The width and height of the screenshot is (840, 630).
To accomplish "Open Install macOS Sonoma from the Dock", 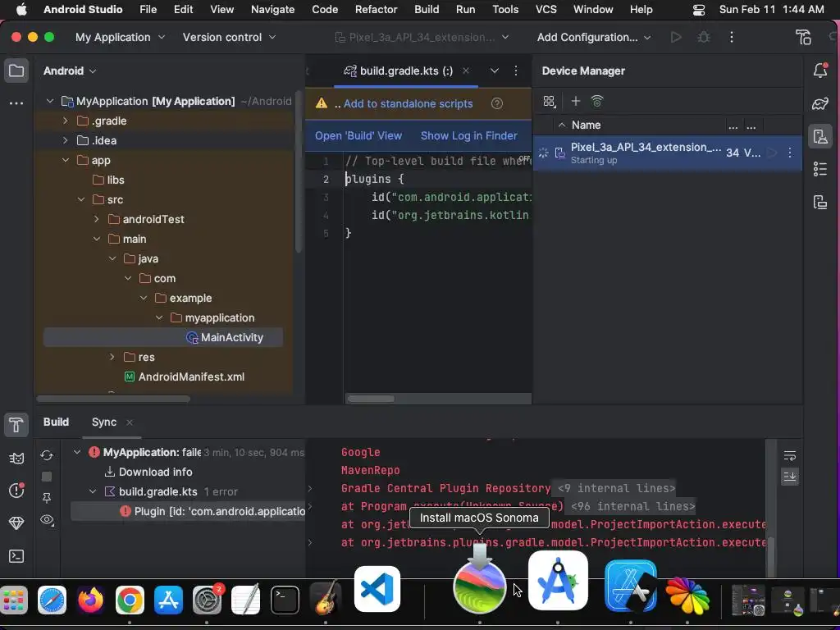I will 479,586.
